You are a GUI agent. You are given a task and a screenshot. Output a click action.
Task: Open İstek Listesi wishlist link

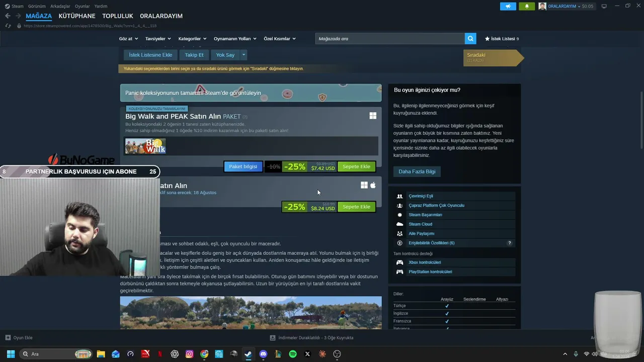point(502,39)
